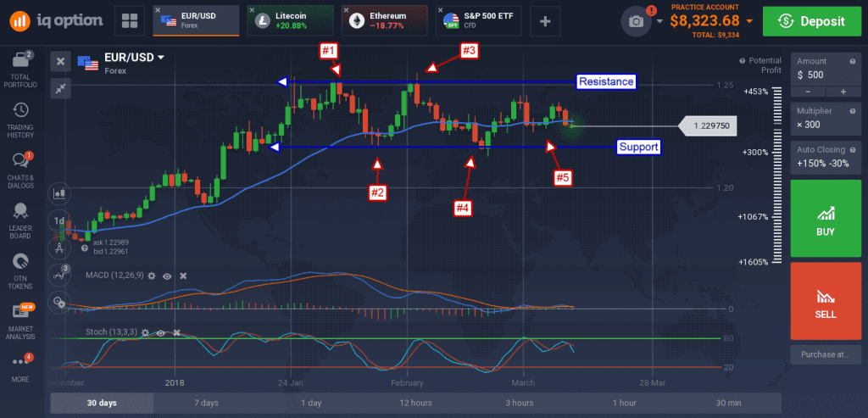Open the Multiplier × 300 selector
The height and width of the screenshot is (418, 868).
pos(826,119)
